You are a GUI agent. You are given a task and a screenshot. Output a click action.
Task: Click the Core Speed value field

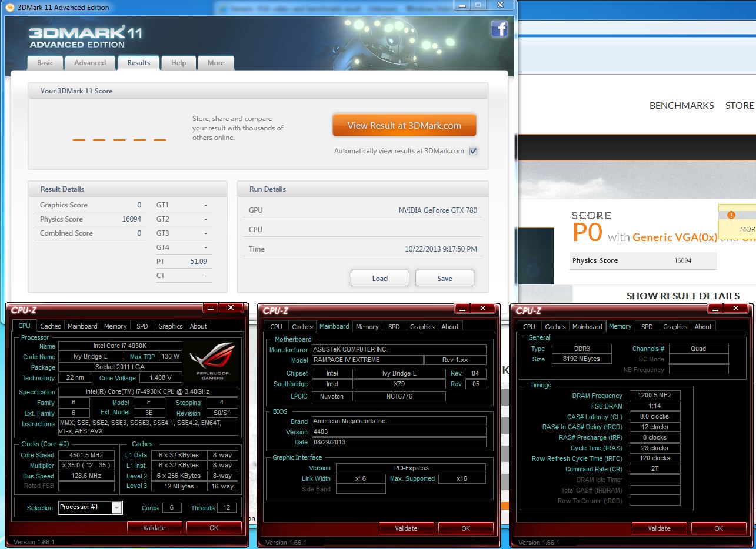(86, 455)
